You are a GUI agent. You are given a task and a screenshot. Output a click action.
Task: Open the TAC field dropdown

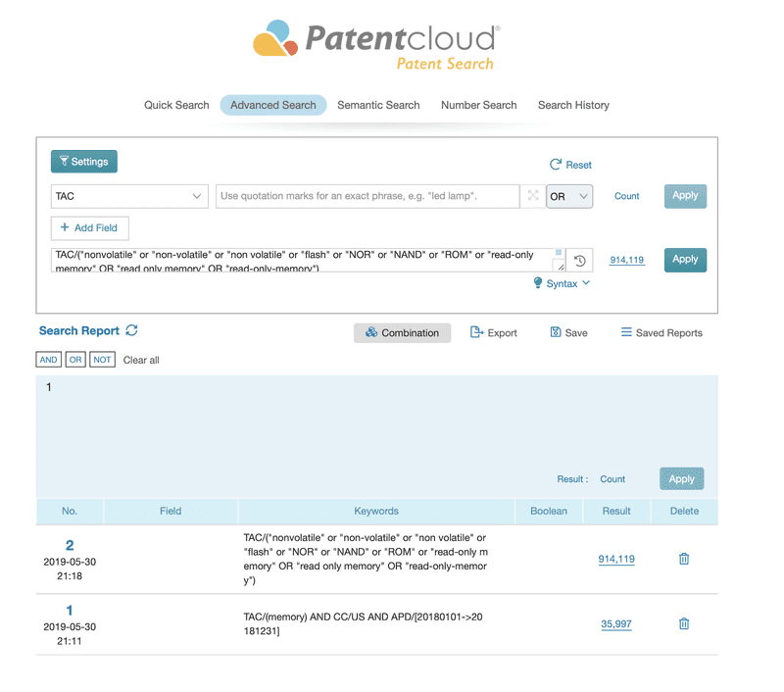pos(129,196)
